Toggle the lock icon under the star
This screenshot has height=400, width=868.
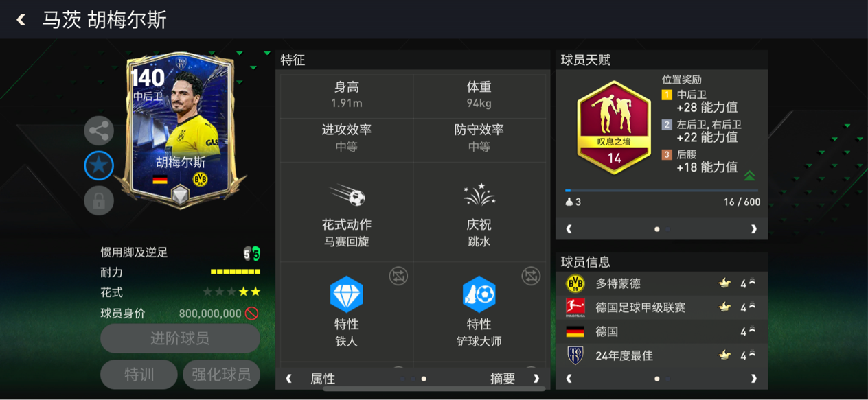click(99, 201)
